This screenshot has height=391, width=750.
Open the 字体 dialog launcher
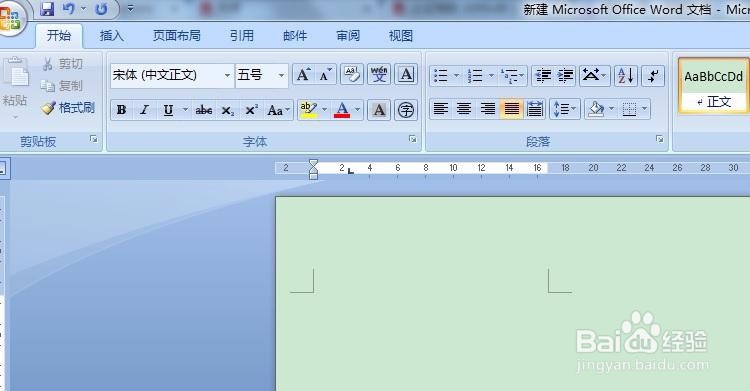point(412,139)
